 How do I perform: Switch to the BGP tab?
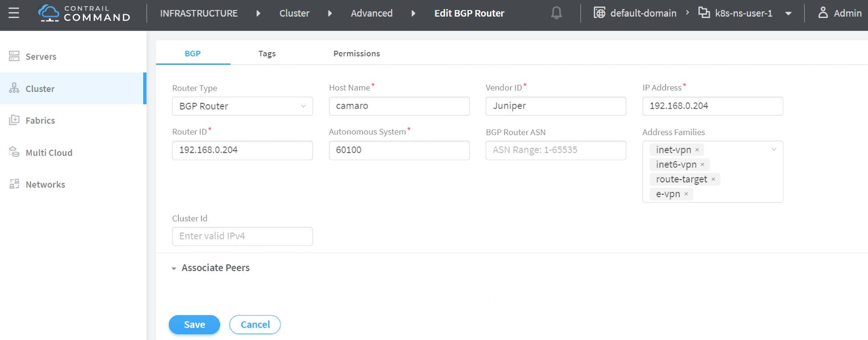[193, 53]
